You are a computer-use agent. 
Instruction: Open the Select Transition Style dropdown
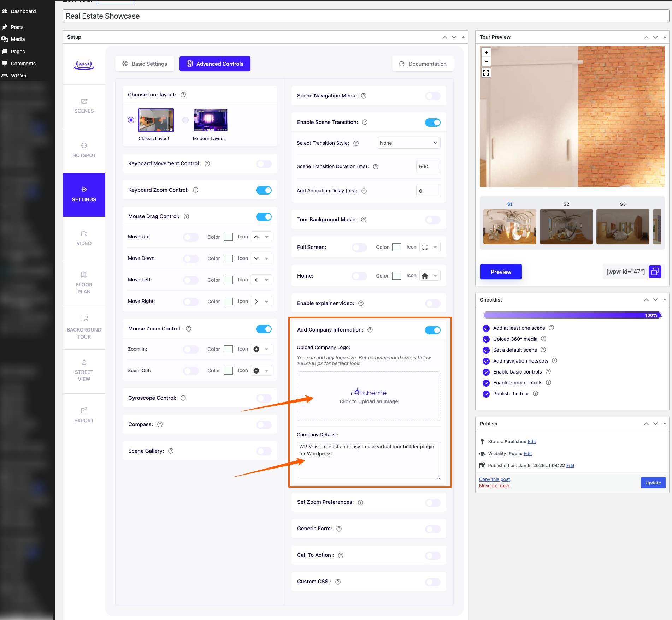(x=408, y=143)
